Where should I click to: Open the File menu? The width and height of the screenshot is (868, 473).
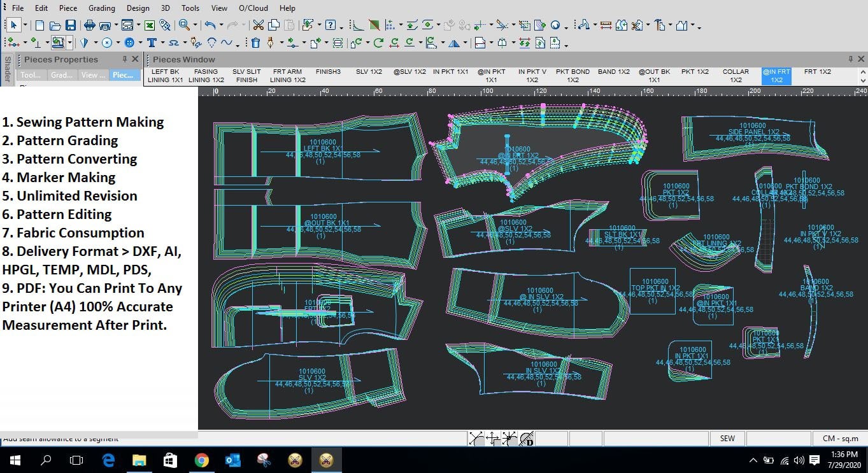tap(18, 8)
